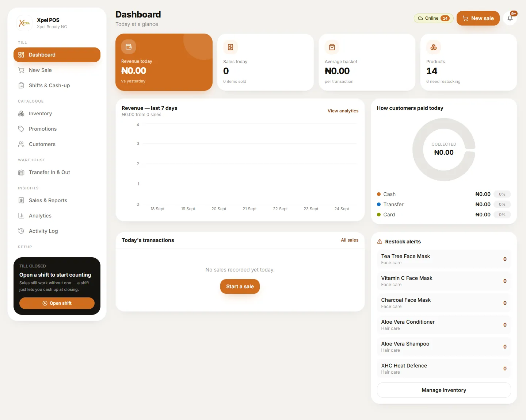Click the Revenue today wallet icon
This screenshot has width=526, height=420.
tap(129, 47)
